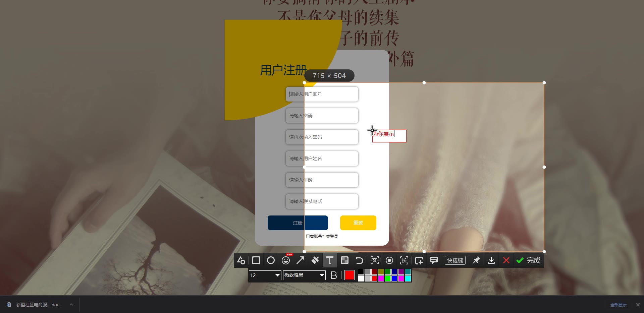Follow the 去登录 login link
Viewport: 644px width, 313px height.
click(x=332, y=237)
